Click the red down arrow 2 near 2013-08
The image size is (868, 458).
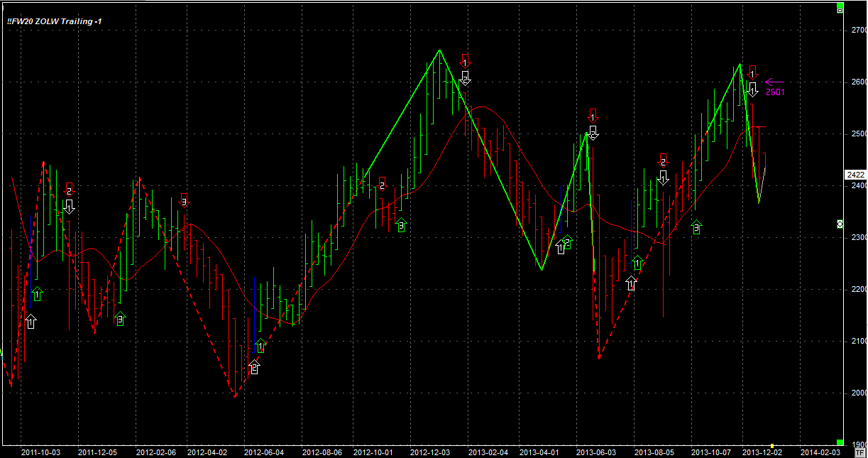[x=663, y=160]
